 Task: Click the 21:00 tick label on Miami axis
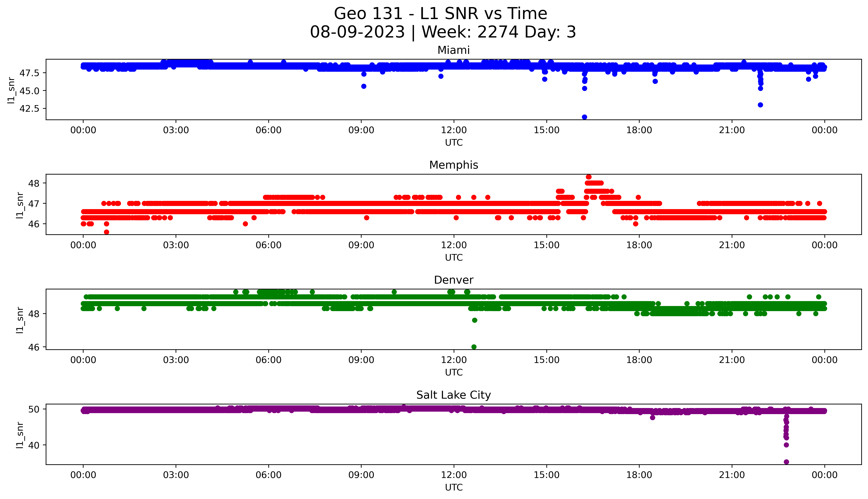pyautogui.click(x=732, y=130)
